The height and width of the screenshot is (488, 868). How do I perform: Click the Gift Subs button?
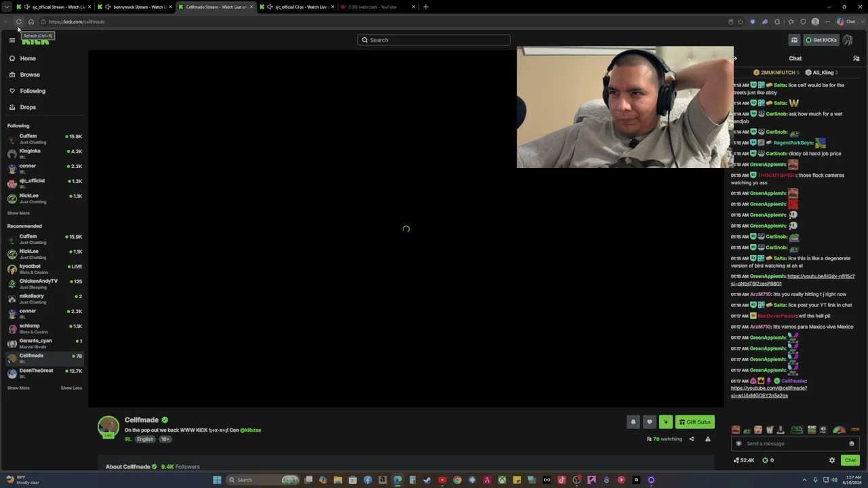tap(695, 422)
